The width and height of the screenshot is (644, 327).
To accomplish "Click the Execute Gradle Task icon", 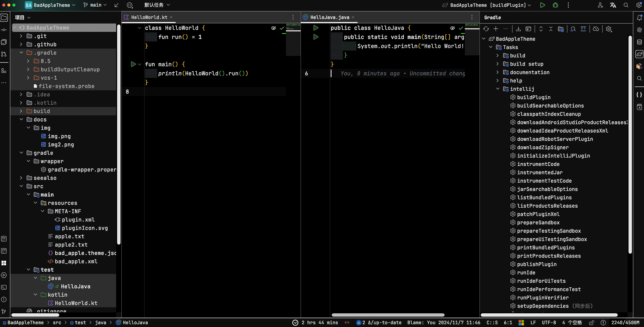I will click(528, 29).
